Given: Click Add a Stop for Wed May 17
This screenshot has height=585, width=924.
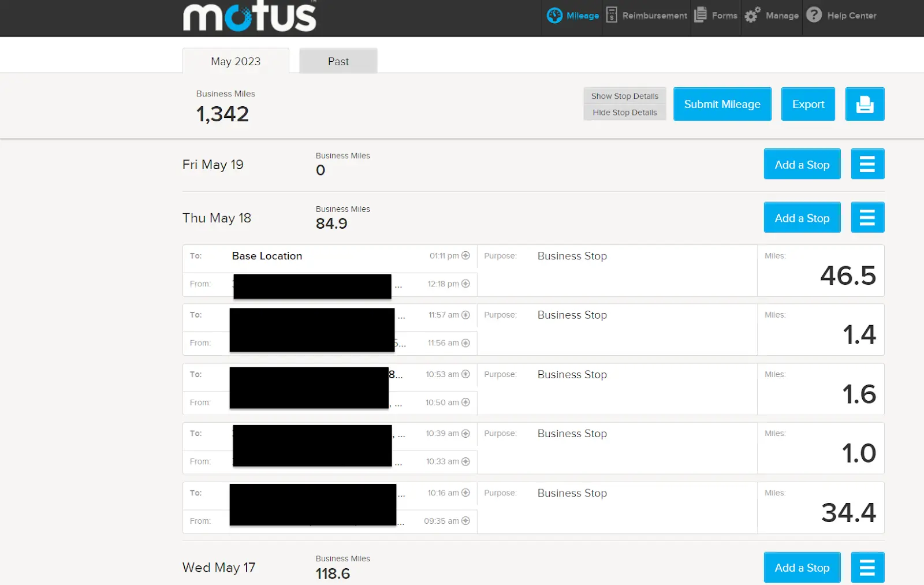Looking at the screenshot, I should point(802,567).
